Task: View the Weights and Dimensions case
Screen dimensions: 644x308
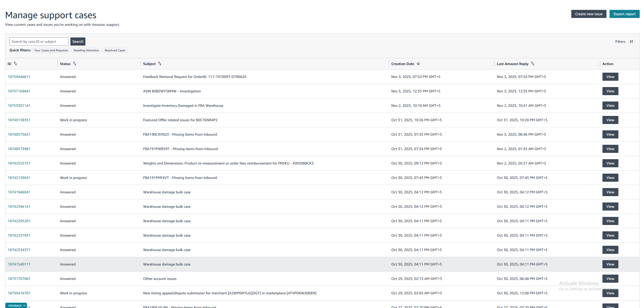Action: [x=610, y=163]
